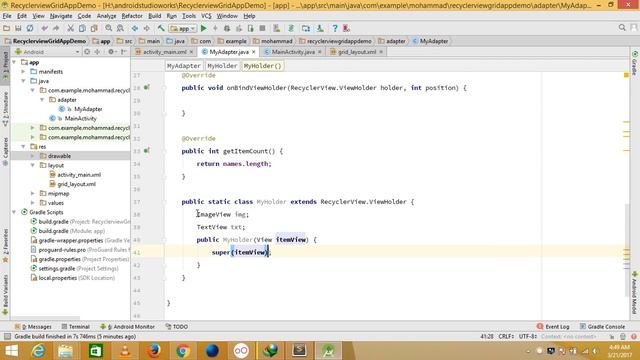Image resolution: width=640 pixels, height=360 pixels.
Task: Expand the values folder
Action: (33, 203)
